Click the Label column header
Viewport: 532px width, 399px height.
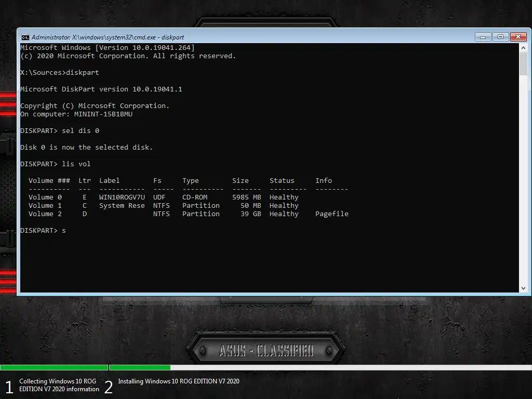point(109,180)
